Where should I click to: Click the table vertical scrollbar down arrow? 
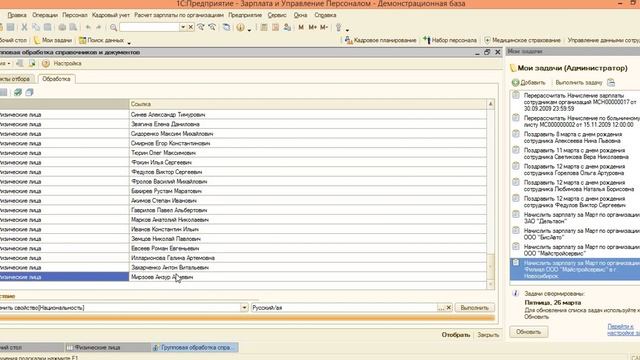[x=491, y=284]
